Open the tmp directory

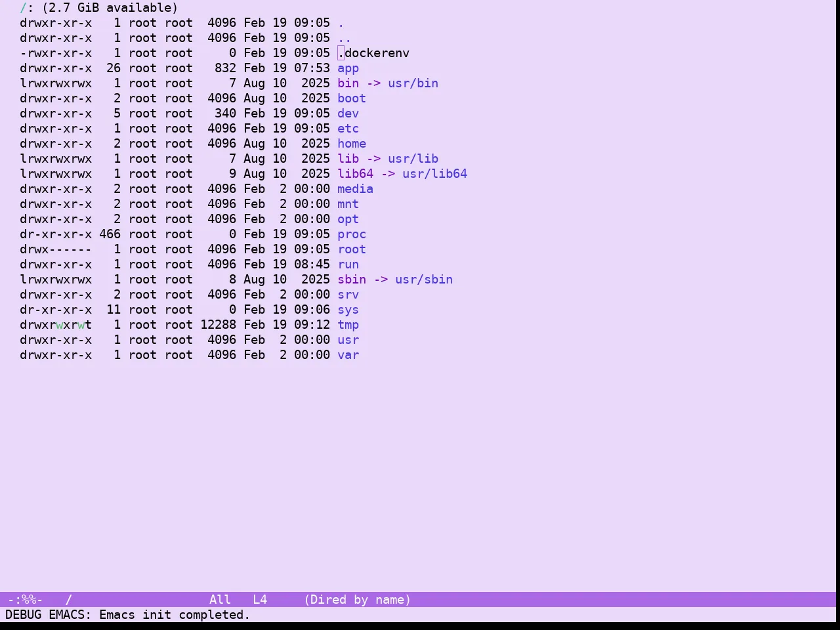click(x=348, y=325)
